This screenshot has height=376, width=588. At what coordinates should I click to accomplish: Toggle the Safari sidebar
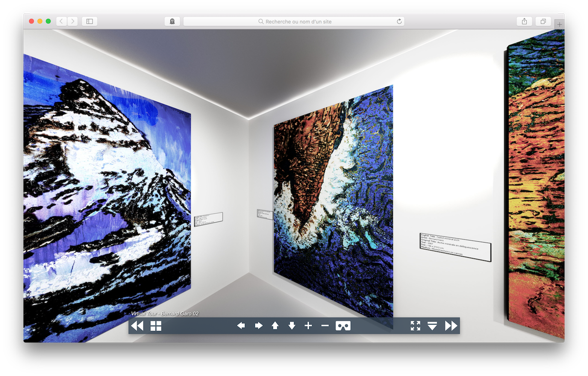point(90,21)
